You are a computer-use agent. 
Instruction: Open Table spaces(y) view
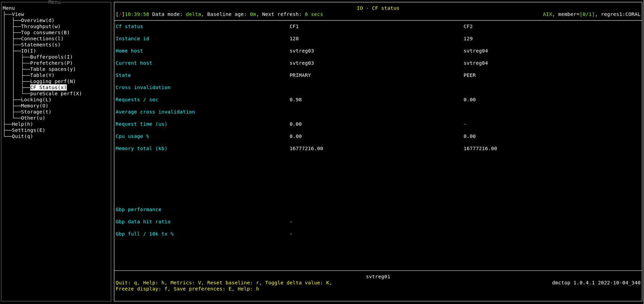tap(53, 69)
